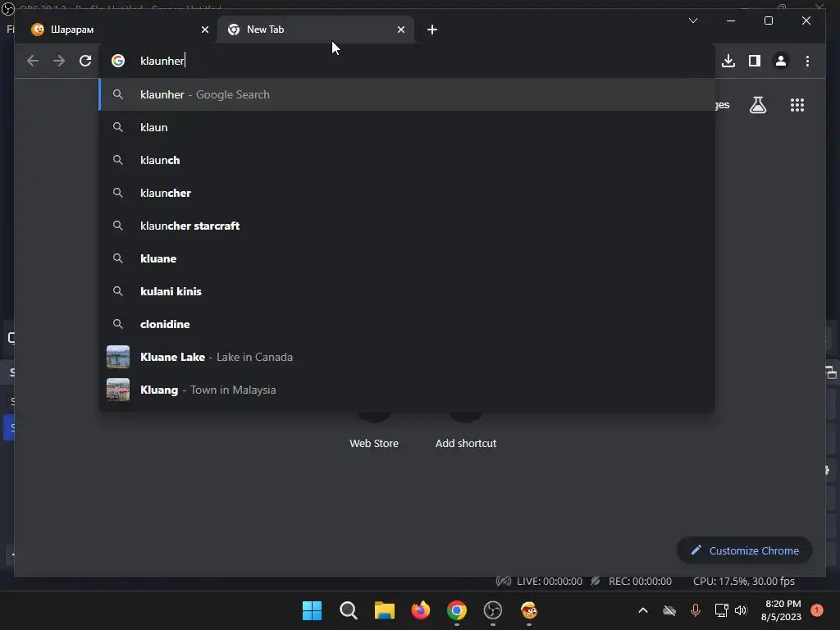Click the address bar containing klaunher
The width and height of the screenshot is (840, 630).
(407, 61)
